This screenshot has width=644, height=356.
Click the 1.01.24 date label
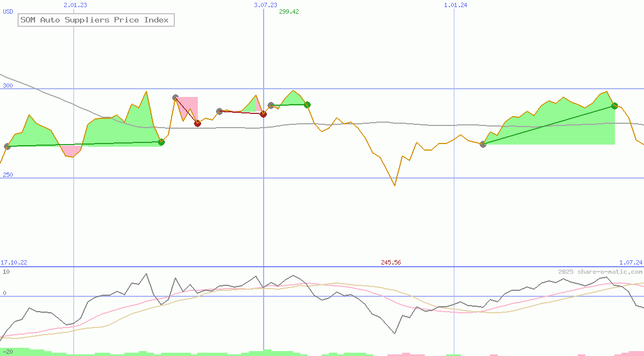(455, 5)
